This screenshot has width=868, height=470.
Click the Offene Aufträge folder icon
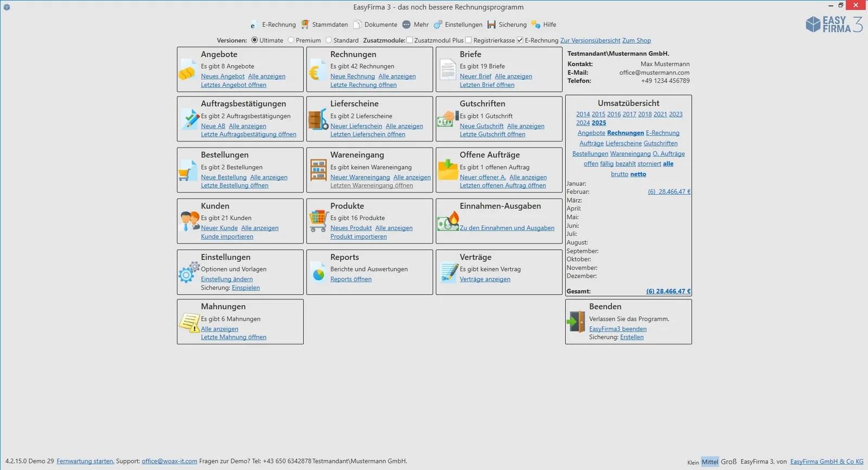[448, 169]
